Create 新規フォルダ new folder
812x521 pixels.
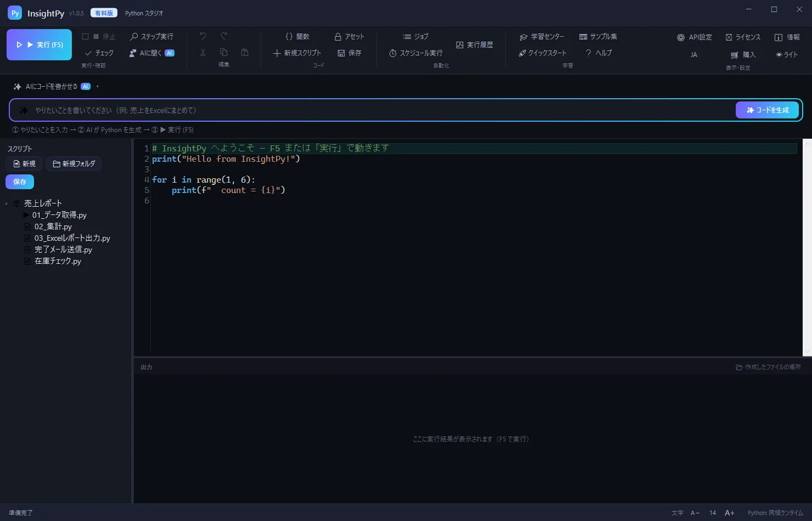(74, 164)
